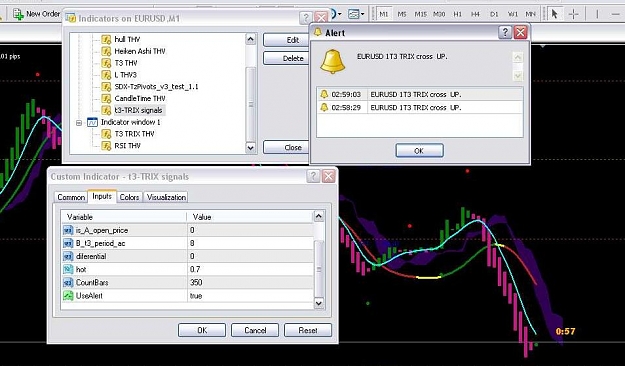The image size is (625, 366).
Task: Select the 02:58:29 alert entry
Action: point(419,108)
